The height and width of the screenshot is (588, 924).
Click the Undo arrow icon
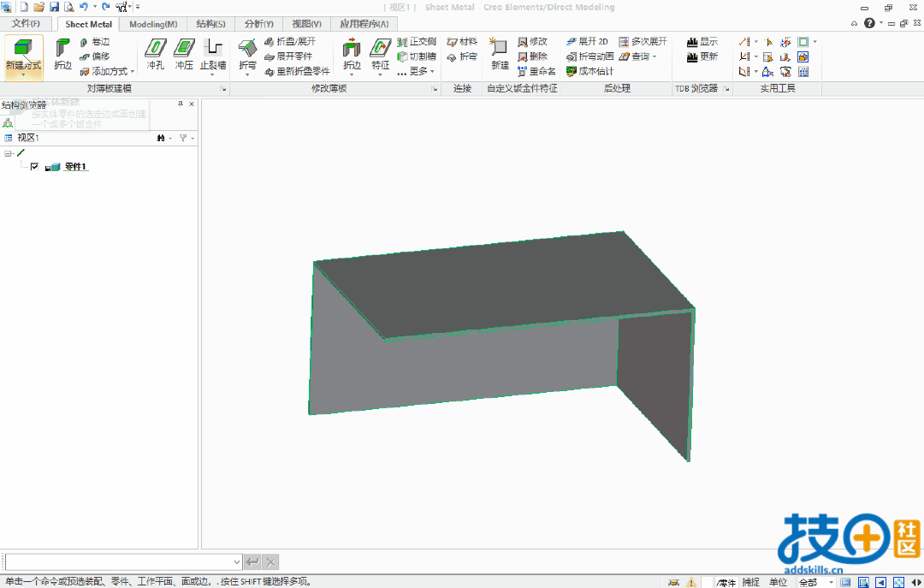pos(84,7)
